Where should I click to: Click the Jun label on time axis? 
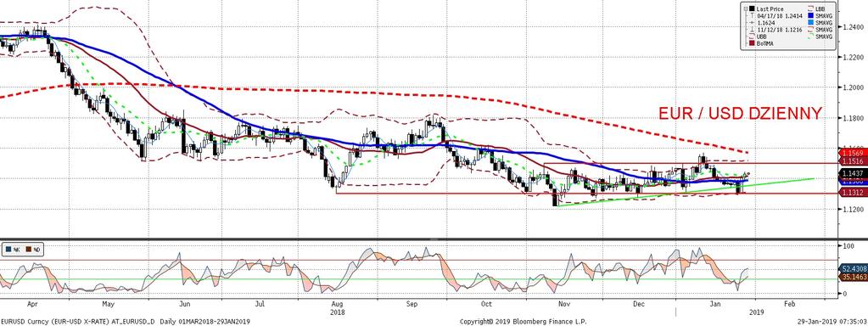click(185, 304)
